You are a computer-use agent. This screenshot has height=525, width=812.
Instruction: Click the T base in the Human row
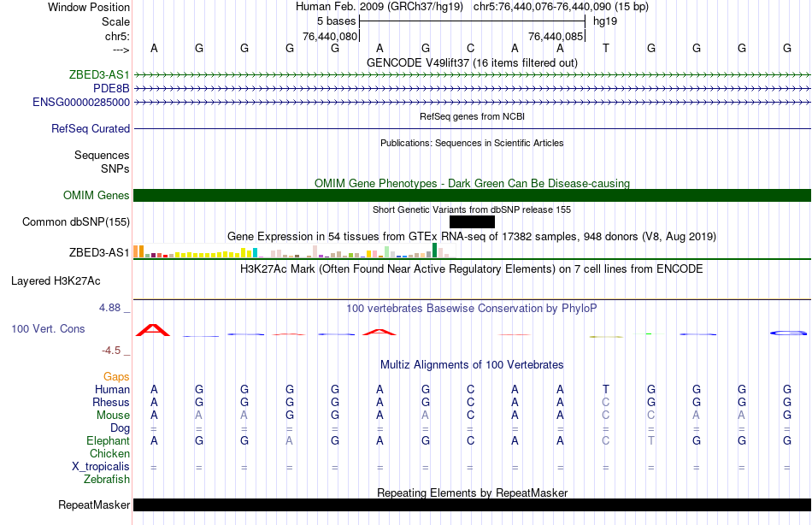(606, 389)
